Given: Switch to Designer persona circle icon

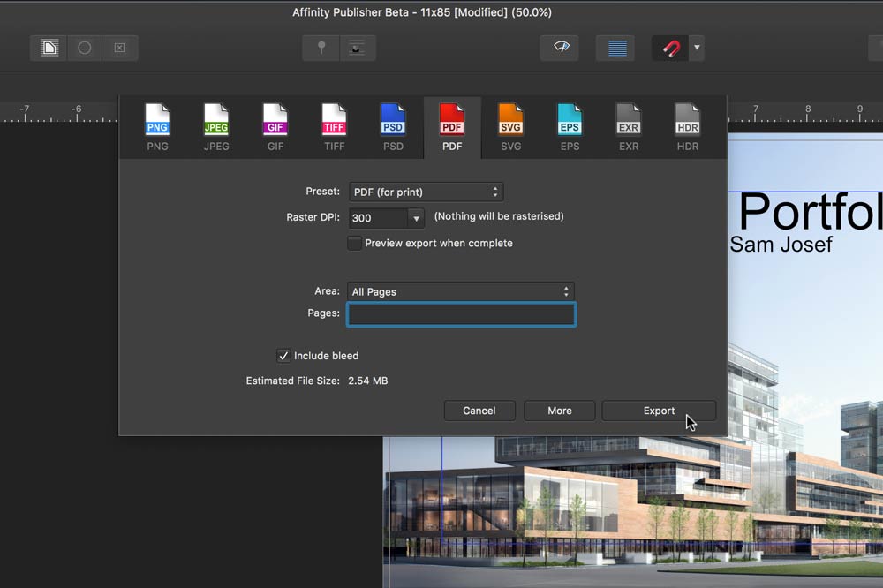Looking at the screenshot, I should pos(85,48).
